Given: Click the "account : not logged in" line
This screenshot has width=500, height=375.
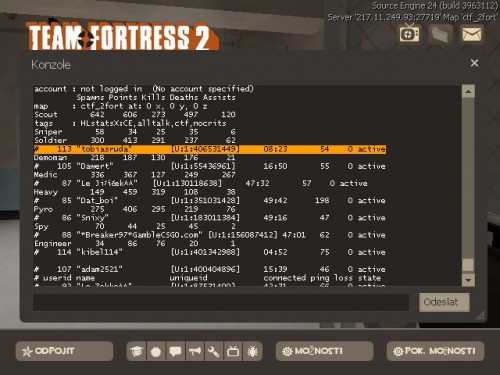Looking at the screenshot, I should point(144,89).
